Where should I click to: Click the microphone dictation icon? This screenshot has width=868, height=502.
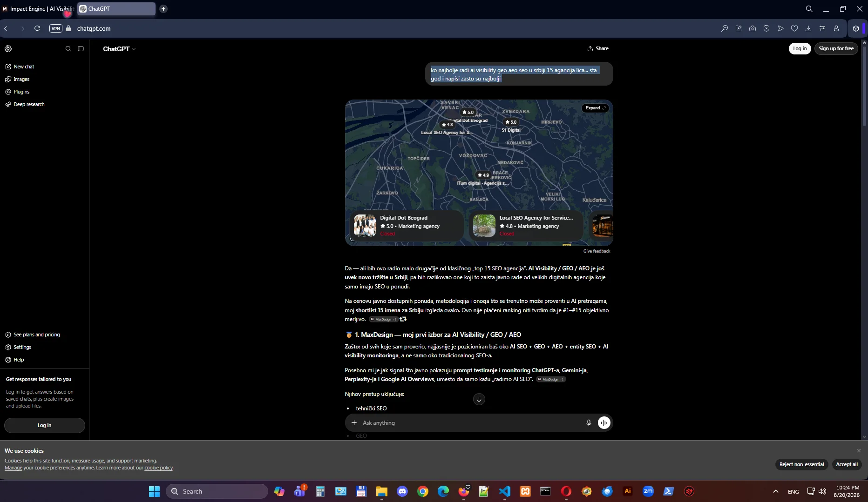tap(589, 423)
